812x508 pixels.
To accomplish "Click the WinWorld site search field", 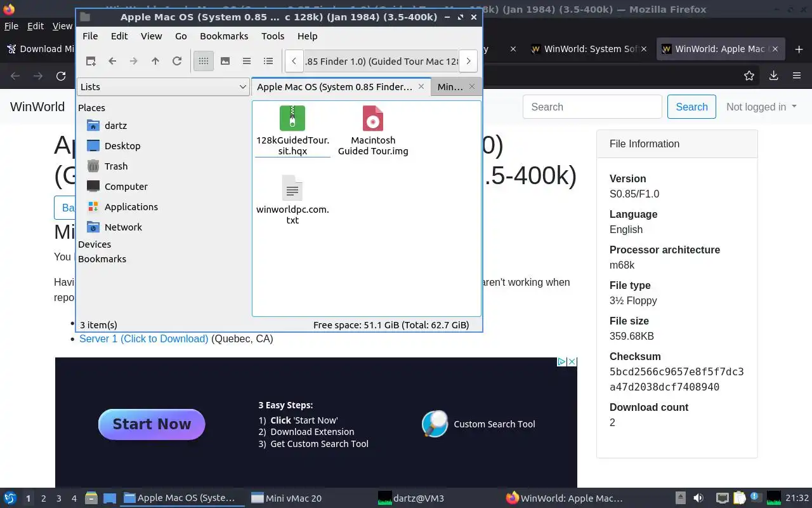I will click(x=593, y=107).
